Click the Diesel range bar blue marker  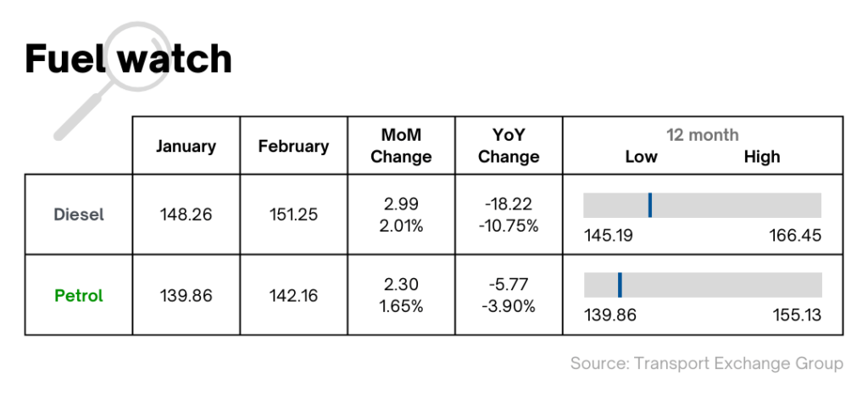650,205
